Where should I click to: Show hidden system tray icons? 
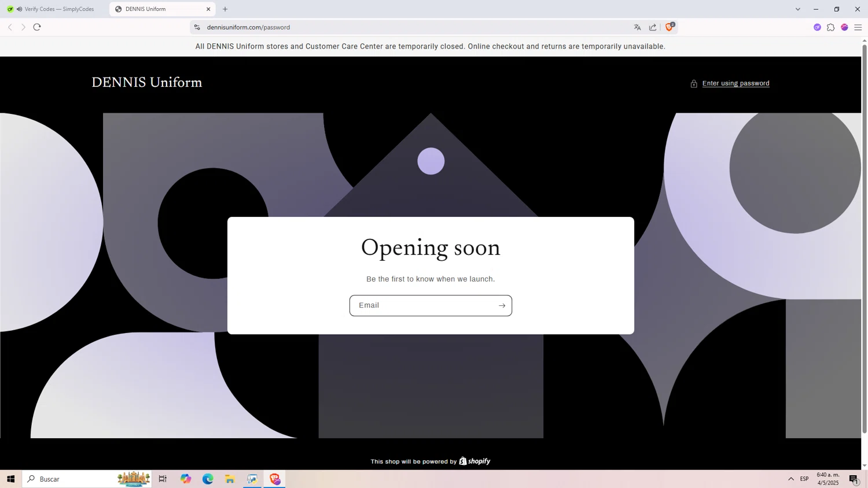click(x=790, y=479)
